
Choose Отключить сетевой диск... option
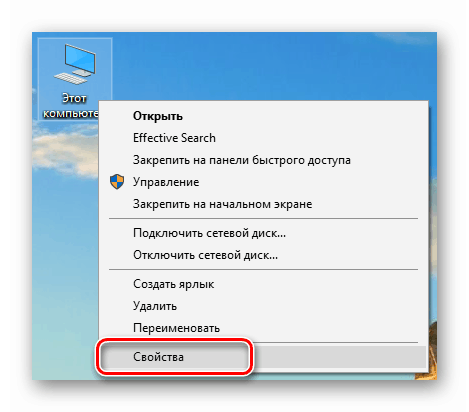(205, 255)
